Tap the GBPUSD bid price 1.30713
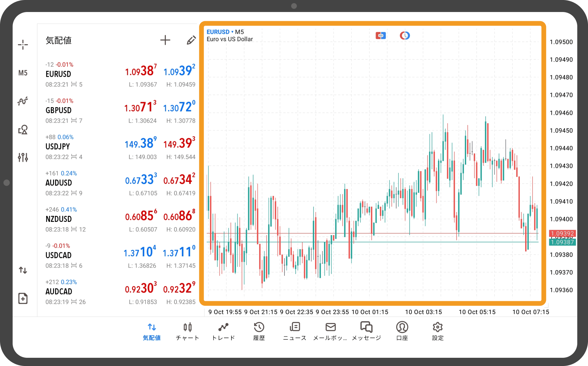Viewport: 588px width, 366px height. pyautogui.click(x=140, y=107)
